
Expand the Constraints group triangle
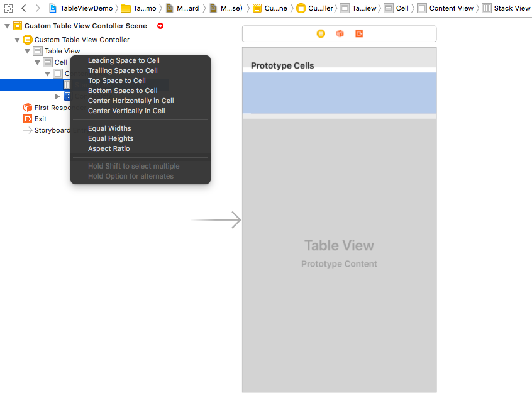(x=58, y=96)
